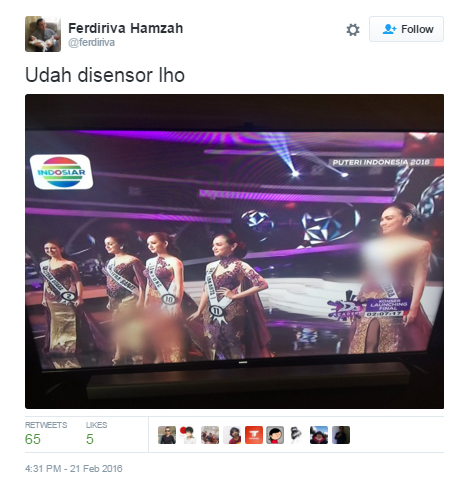Image resolution: width=466 pixels, height=483 pixels.
Task: Open first liker avatar, man in sunglasses
Action: pyautogui.click(x=167, y=435)
